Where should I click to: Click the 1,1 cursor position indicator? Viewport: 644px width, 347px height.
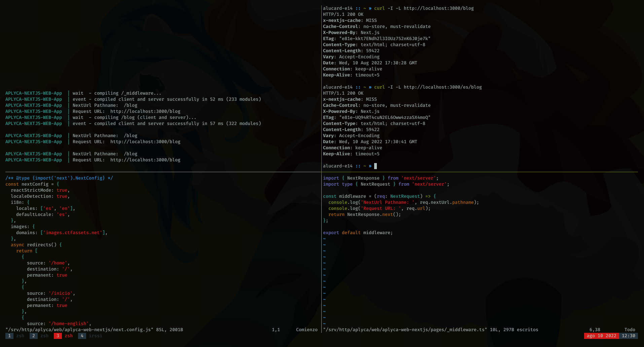276,329
